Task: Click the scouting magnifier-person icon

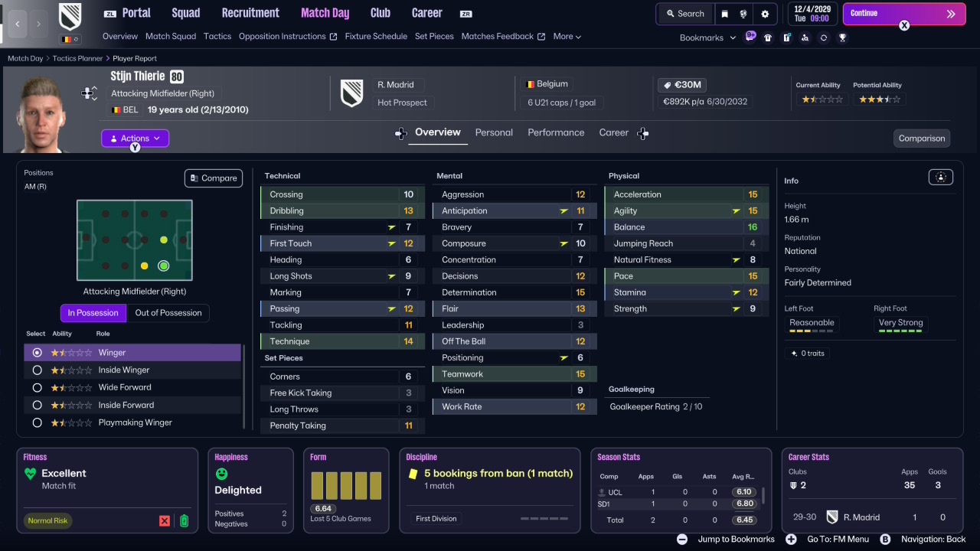Action: [x=805, y=37]
